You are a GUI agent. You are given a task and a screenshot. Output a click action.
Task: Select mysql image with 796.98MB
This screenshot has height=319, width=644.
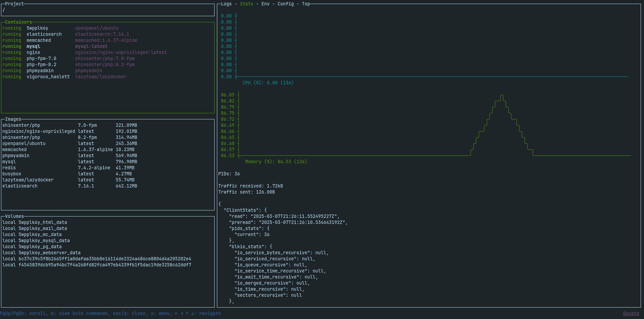(108, 162)
